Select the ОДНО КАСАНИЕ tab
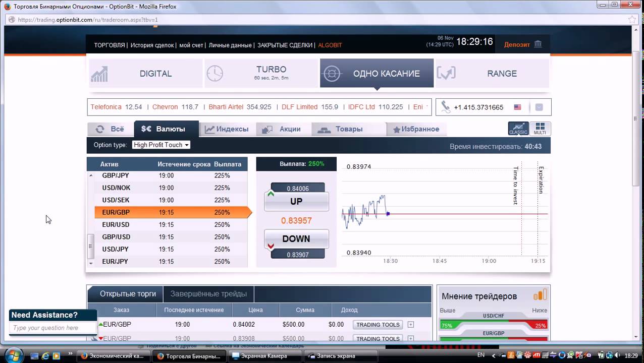644x363 pixels. (x=377, y=74)
